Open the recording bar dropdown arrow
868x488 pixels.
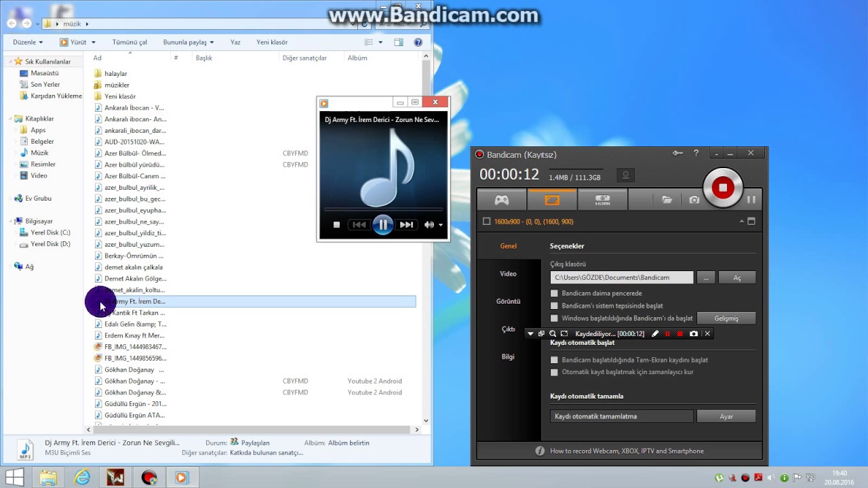click(x=530, y=333)
